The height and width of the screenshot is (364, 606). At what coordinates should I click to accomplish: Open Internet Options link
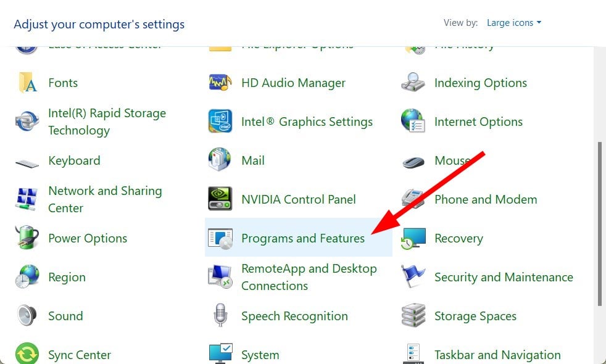tap(478, 122)
